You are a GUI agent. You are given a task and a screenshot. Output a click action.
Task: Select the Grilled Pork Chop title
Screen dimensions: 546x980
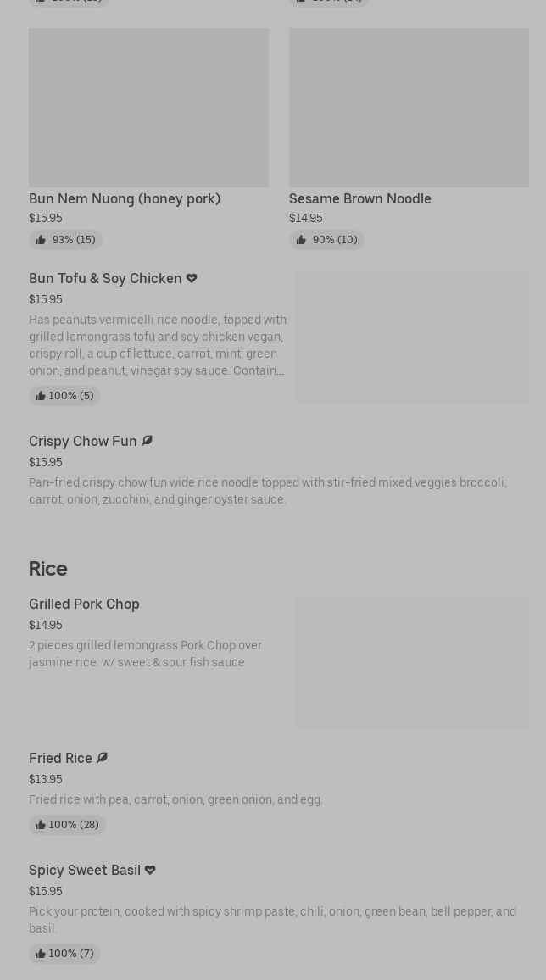click(84, 604)
